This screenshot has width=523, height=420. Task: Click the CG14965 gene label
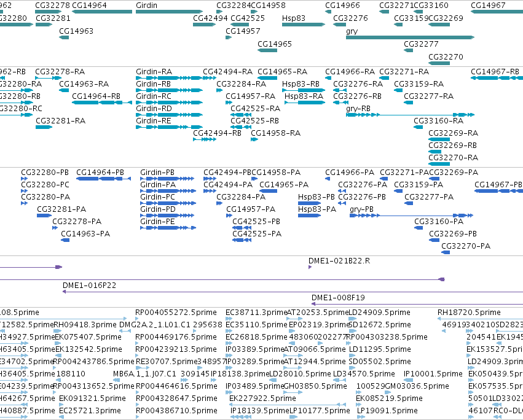click(275, 44)
